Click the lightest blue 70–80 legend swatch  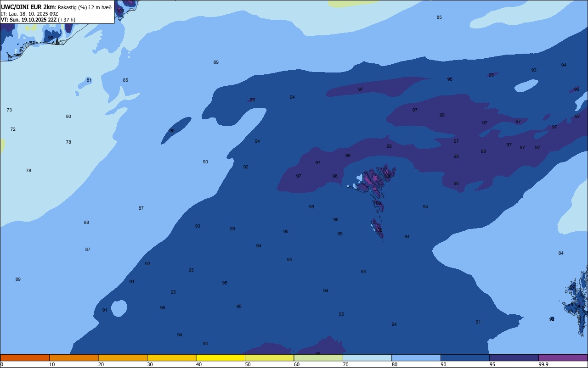coord(367,357)
